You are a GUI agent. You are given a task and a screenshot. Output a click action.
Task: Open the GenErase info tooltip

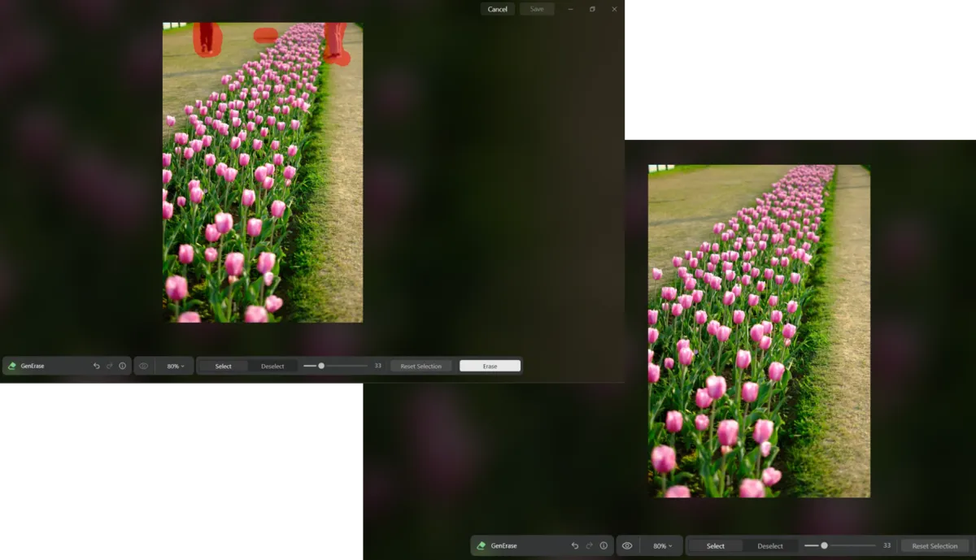[123, 366]
